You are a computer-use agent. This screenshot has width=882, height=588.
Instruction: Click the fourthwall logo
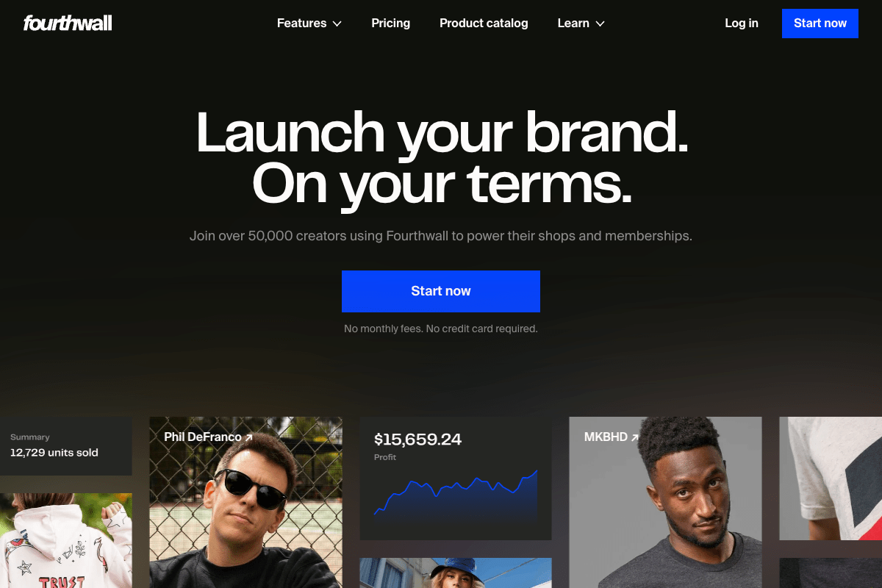coord(68,23)
